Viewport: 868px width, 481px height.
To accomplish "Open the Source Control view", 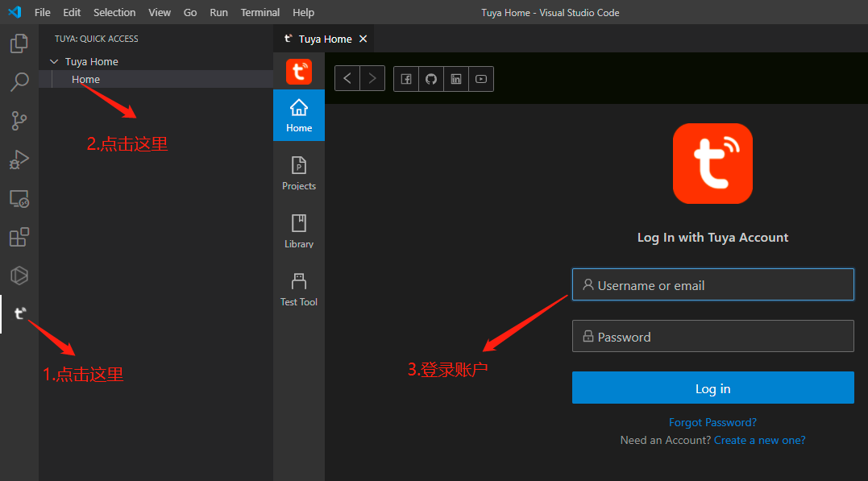I will [19, 121].
